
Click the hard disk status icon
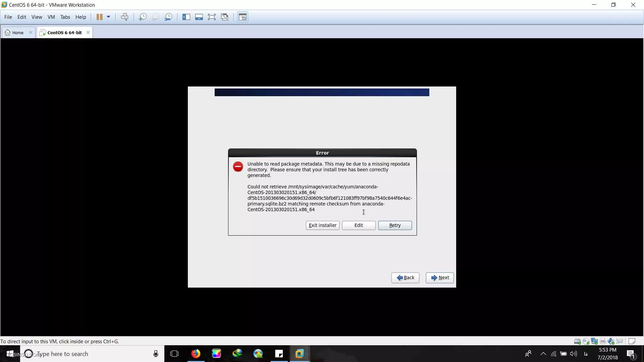click(577, 341)
